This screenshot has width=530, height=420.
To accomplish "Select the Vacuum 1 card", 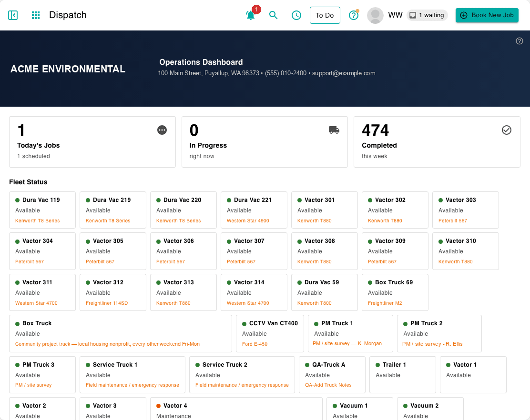I will [360, 409].
